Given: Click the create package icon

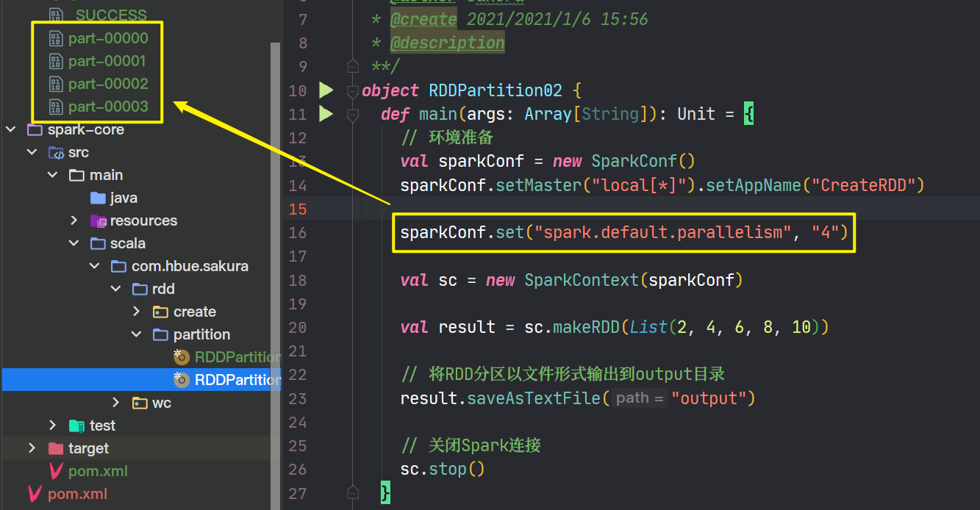Looking at the screenshot, I should tap(160, 312).
